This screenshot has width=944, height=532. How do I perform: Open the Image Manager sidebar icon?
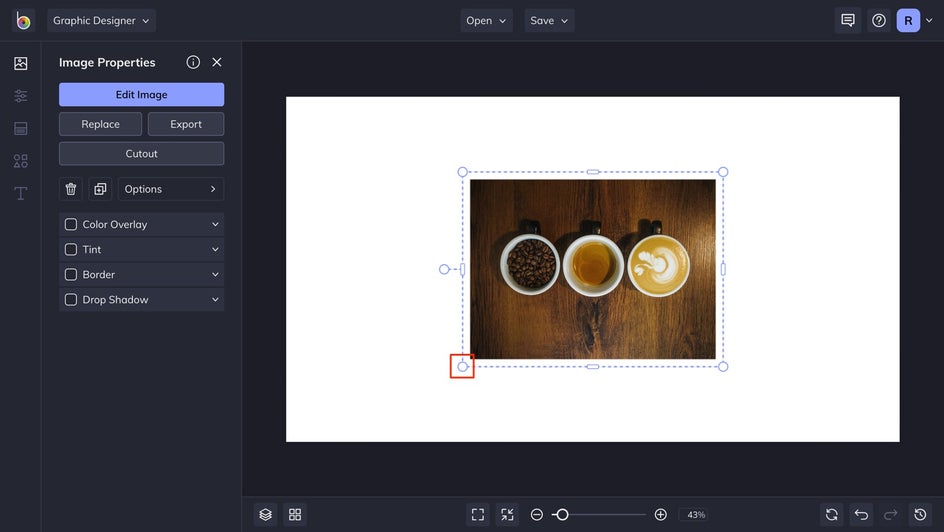tap(20, 64)
